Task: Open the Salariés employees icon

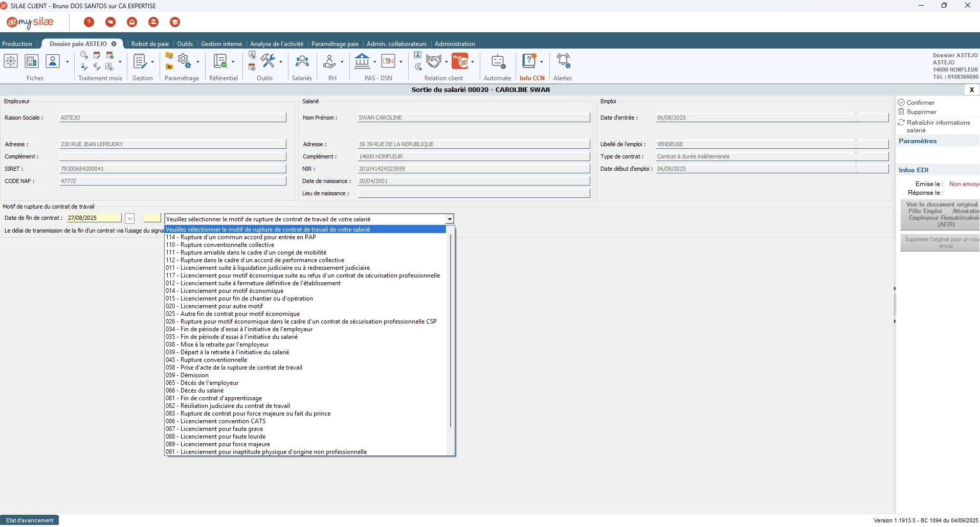Action: (x=302, y=62)
